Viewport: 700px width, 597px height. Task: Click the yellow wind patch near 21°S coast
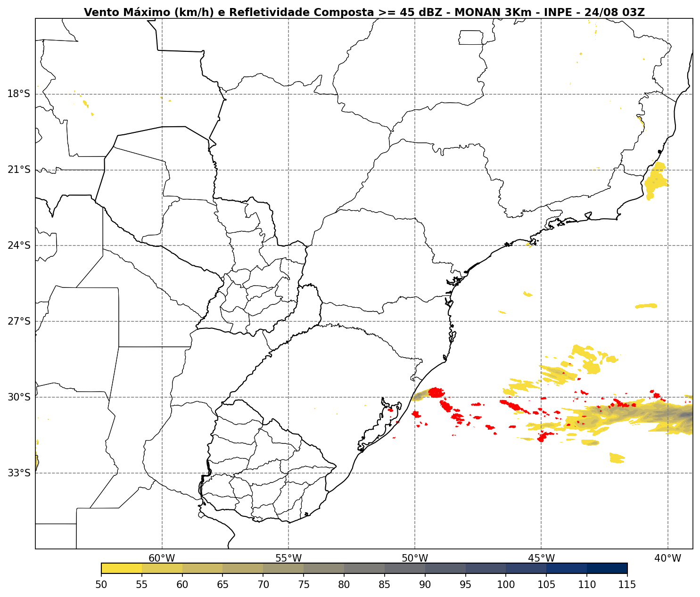click(655, 180)
